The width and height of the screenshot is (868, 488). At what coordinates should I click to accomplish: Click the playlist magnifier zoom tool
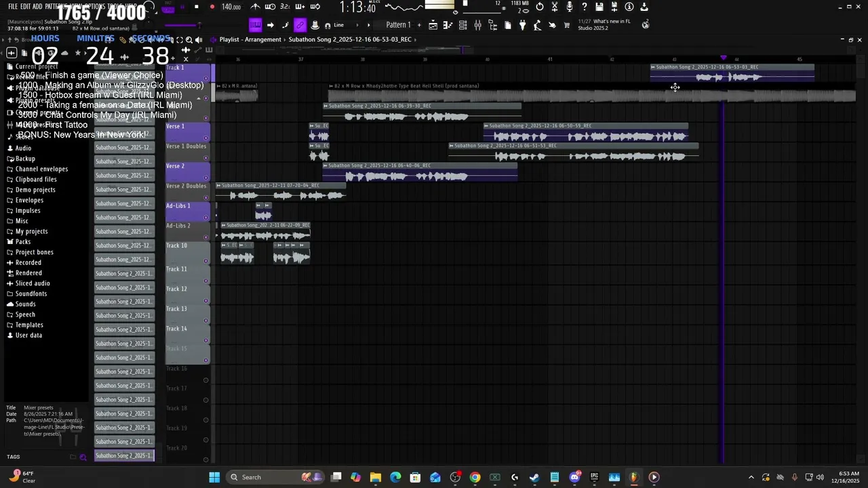coord(189,40)
